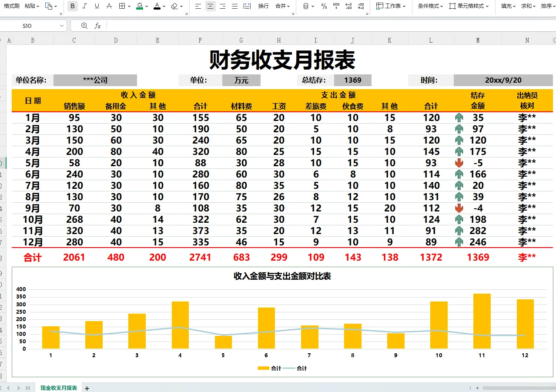Image resolution: width=556 pixels, height=392 pixels.
Task: Apply bold formatting with the B icon
Action: pos(72,6)
